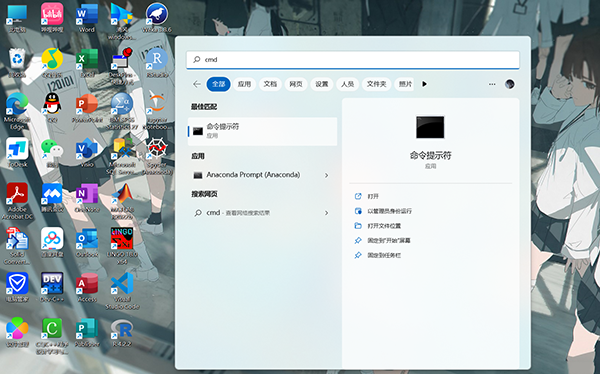Launch QQ Music from desktop
The image size is (600, 374).
52,62
